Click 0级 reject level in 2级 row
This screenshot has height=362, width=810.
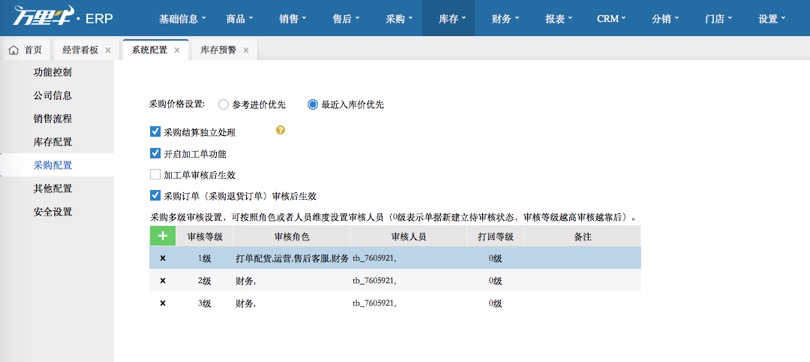point(495,280)
